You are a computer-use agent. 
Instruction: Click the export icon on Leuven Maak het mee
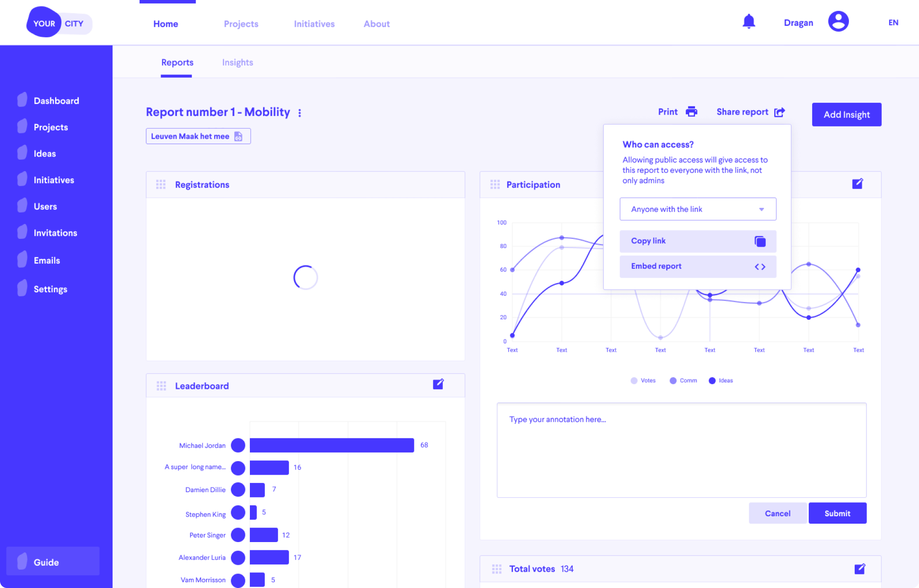238,136
